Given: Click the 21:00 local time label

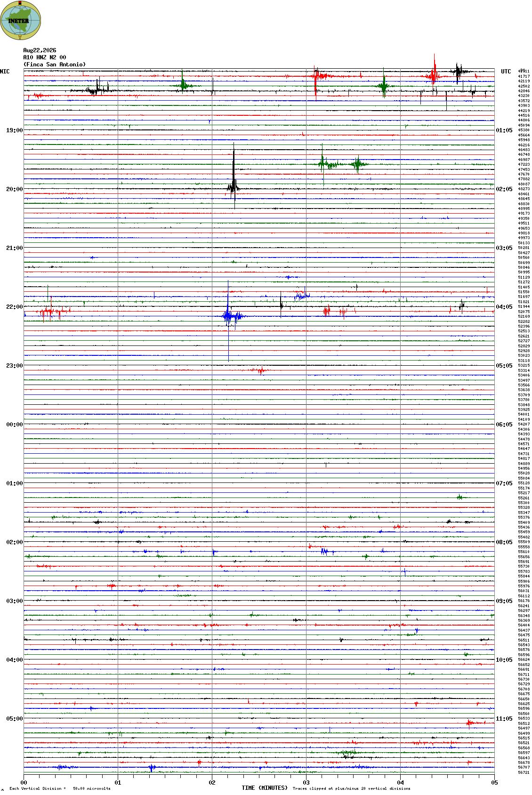Looking at the screenshot, I should pyautogui.click(x=14, y=248).
